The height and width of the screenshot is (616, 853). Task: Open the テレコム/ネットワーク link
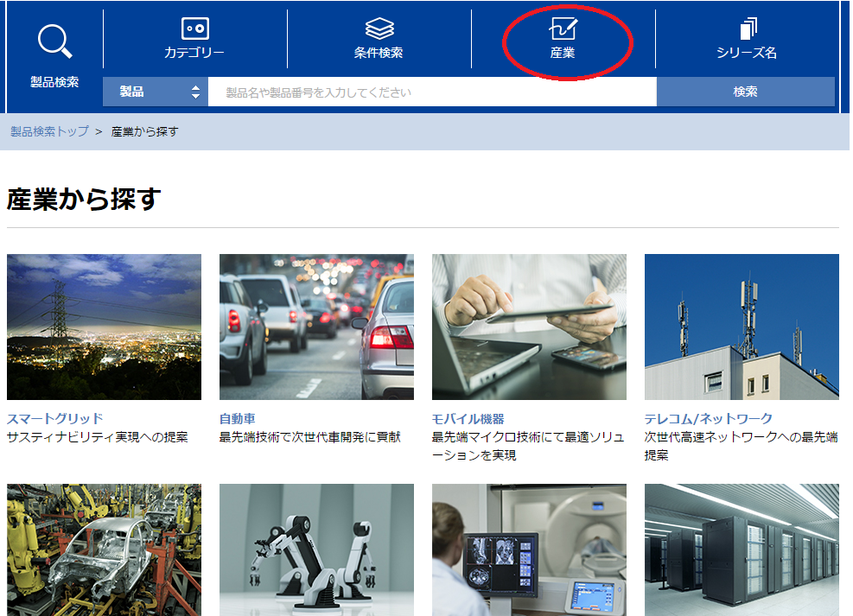tap(708, 419)
